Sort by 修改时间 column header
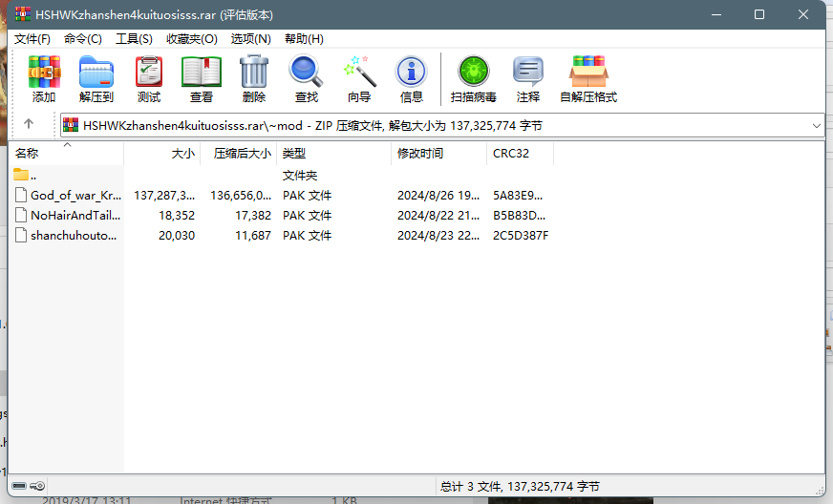The image size is (833, 504). click(439, 154)
